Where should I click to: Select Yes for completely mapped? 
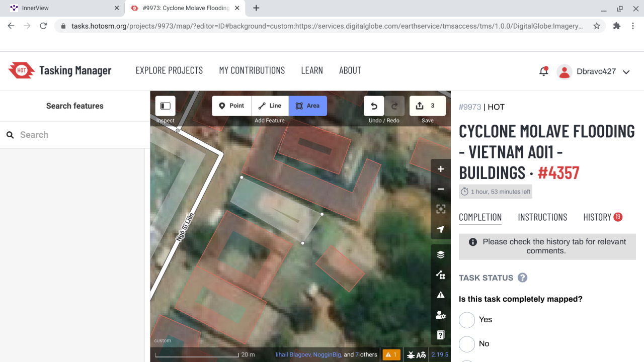click(467, 320)
